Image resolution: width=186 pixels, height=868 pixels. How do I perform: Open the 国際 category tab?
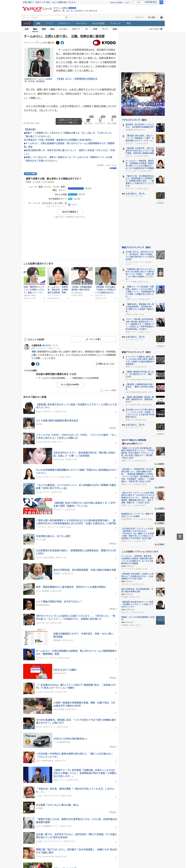44,29
